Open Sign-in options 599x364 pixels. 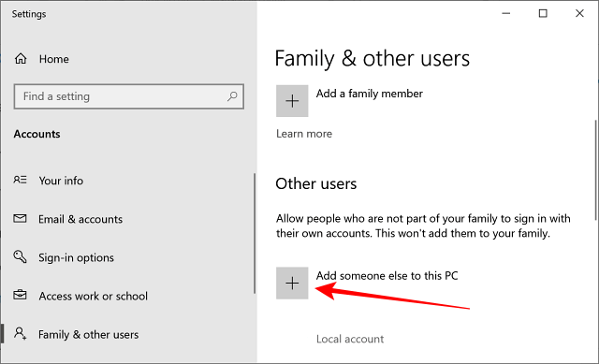(76, 258)
